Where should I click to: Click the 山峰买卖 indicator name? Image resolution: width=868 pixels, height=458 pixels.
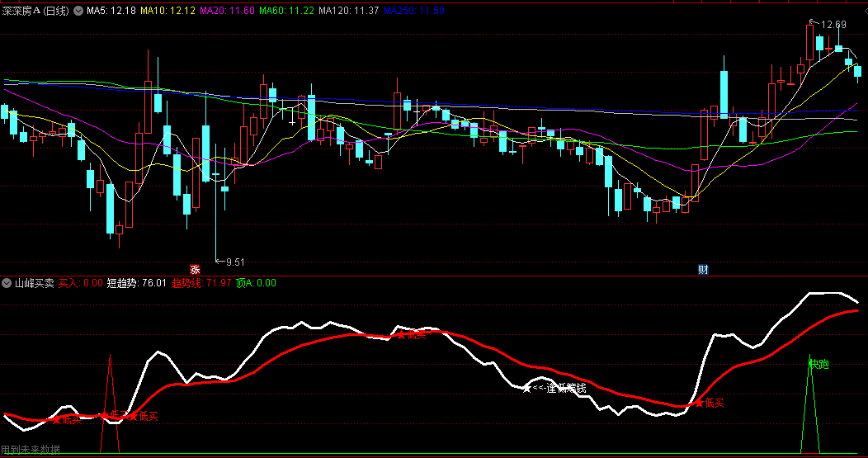(35, 283)
